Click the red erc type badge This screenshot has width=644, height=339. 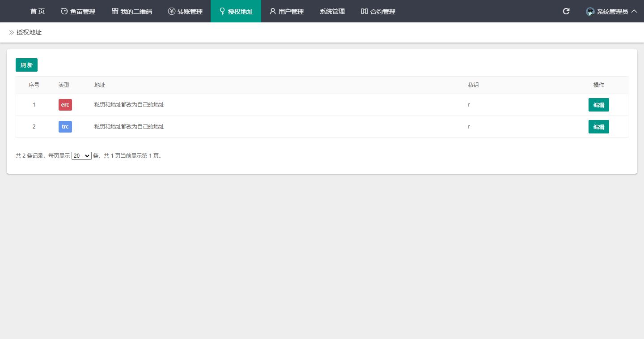pyautogui.click(x=65, y=105)
